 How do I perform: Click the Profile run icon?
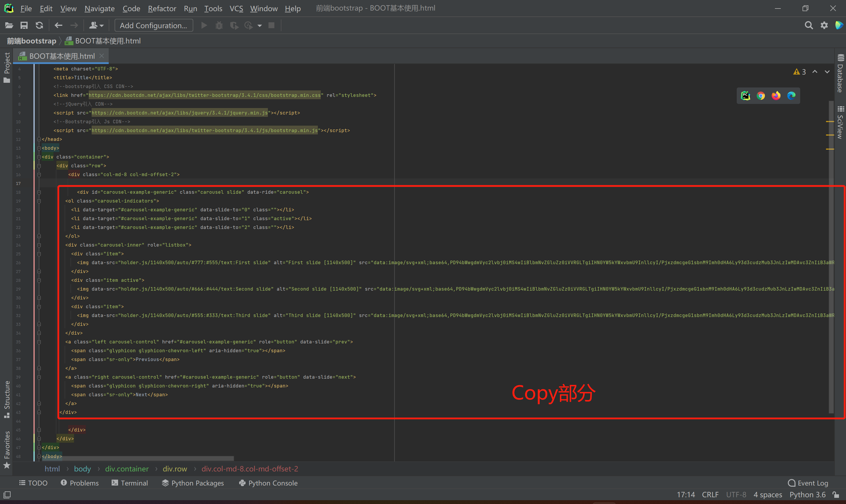point(249,26)
